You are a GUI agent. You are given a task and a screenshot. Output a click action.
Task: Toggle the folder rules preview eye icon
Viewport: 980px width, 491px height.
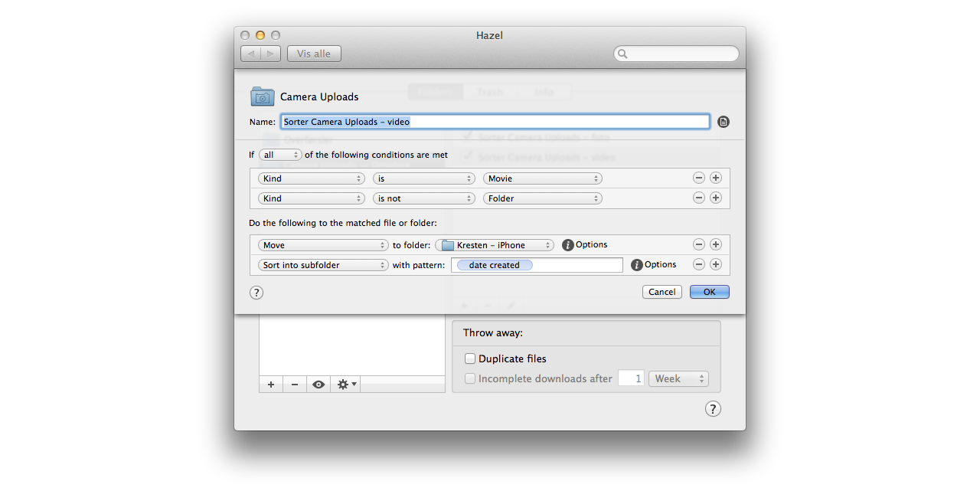coord(318,385)
